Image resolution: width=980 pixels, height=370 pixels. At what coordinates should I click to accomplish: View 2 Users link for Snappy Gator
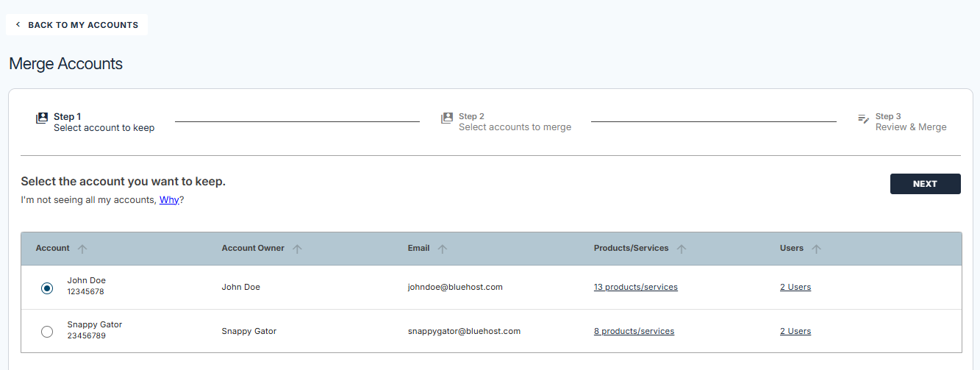(x=795, y=331)
